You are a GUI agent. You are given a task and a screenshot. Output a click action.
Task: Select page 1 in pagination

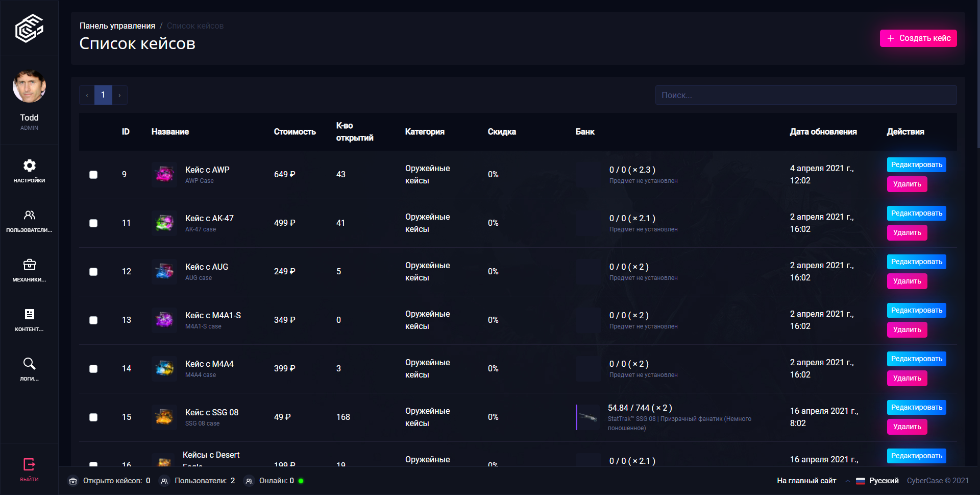[103, 95]
